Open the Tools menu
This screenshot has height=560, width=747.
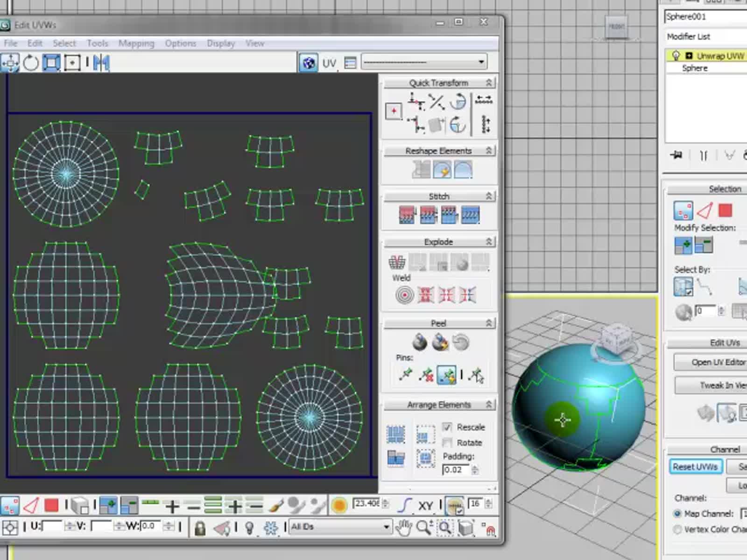(97, 43)
